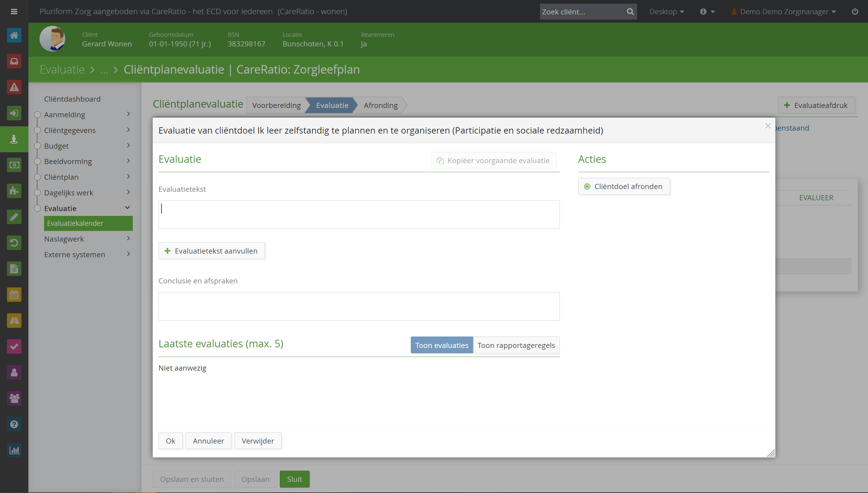Expand the Aanmelding menu item
This screenshot has height=493, width=868.
(x=87, y=115)
